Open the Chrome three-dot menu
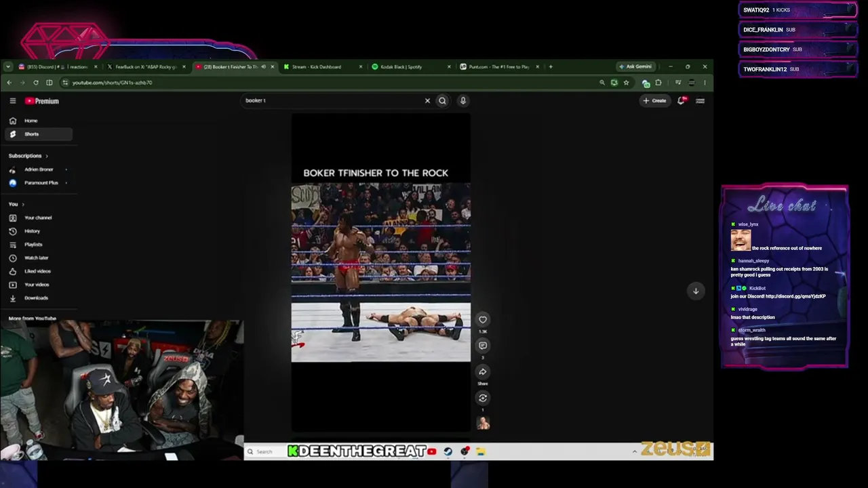Image resolution: width=868 pixels, height=488 pixels. point(705,83)
